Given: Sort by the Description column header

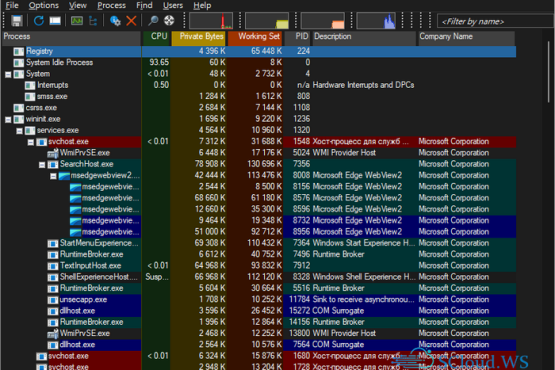Looking at the screenshot, I should point(364,37).
